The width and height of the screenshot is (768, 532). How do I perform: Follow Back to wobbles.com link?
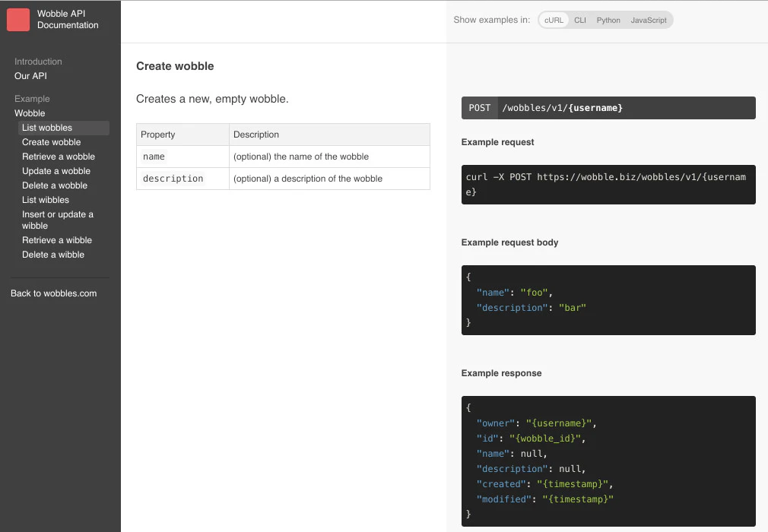click(53, 293)
